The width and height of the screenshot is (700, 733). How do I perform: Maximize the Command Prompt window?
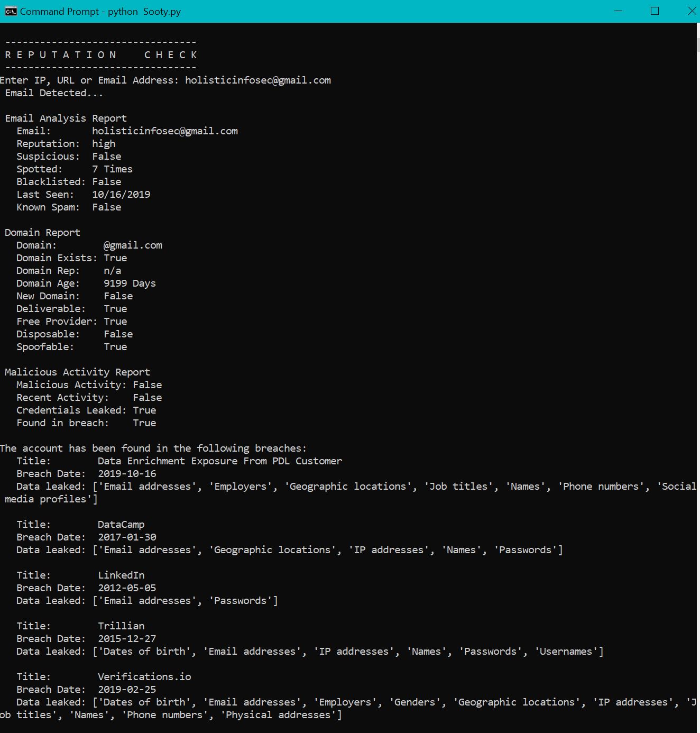[655, 11]
